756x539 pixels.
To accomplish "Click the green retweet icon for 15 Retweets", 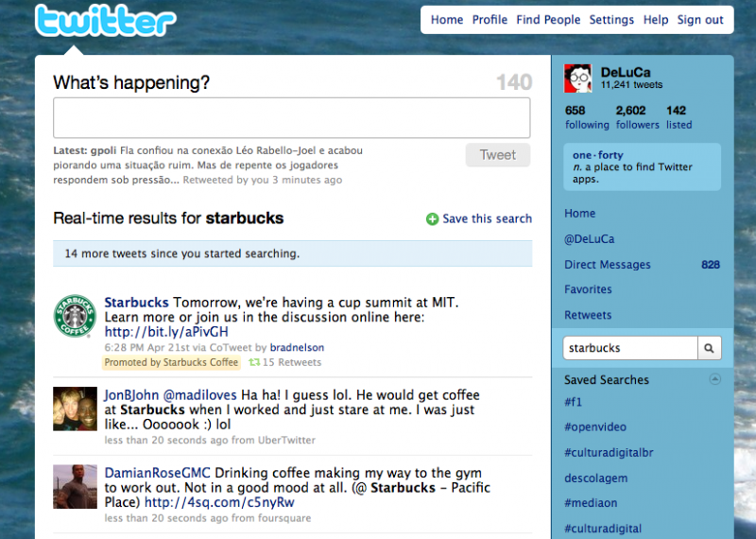I will click(254, 362).
